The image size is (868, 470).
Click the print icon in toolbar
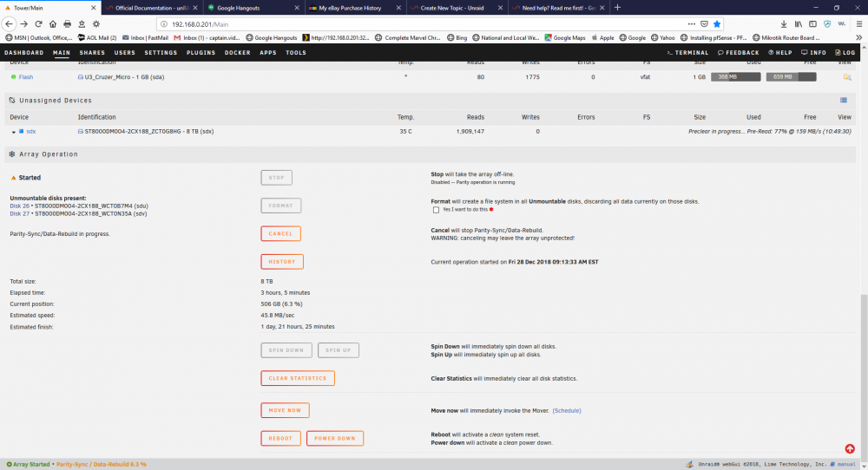pyautogui.click(x=67, y=23)
